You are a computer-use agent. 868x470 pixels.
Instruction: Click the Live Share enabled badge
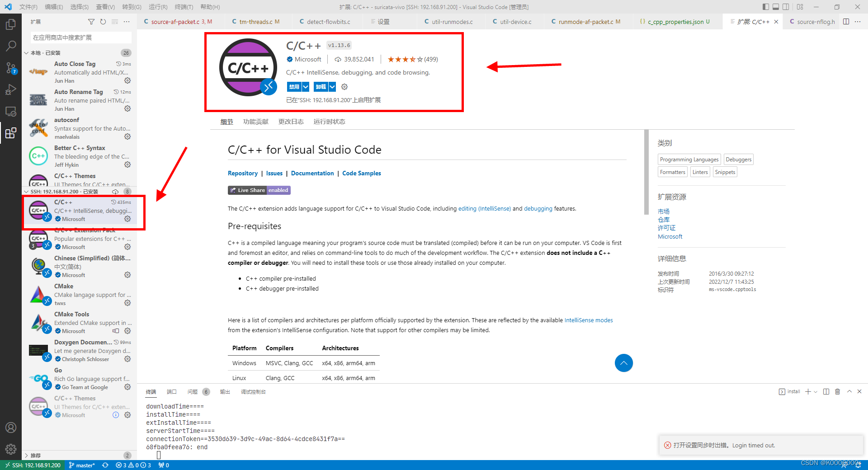[259, 190]
